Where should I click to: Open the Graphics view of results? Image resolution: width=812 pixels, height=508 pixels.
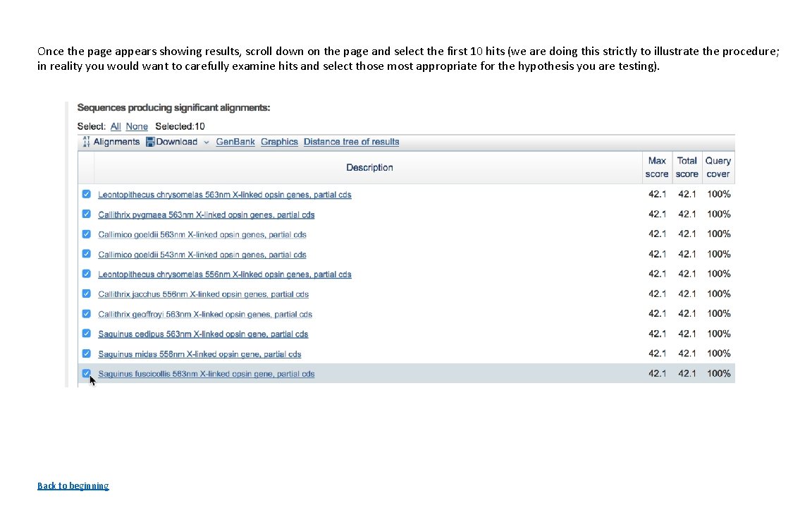tap(279, 141)
